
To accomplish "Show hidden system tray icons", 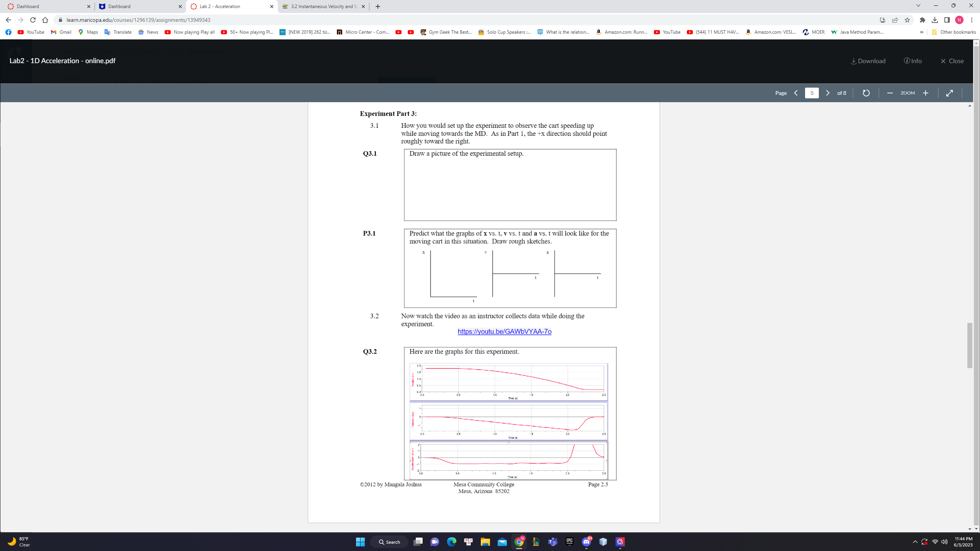I will [915, 542].
